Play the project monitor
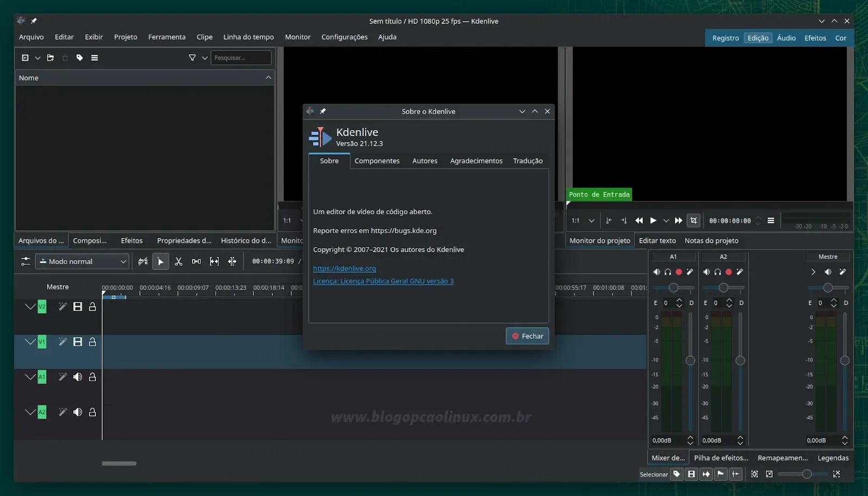The image size is (868, 496). (653, 221)
